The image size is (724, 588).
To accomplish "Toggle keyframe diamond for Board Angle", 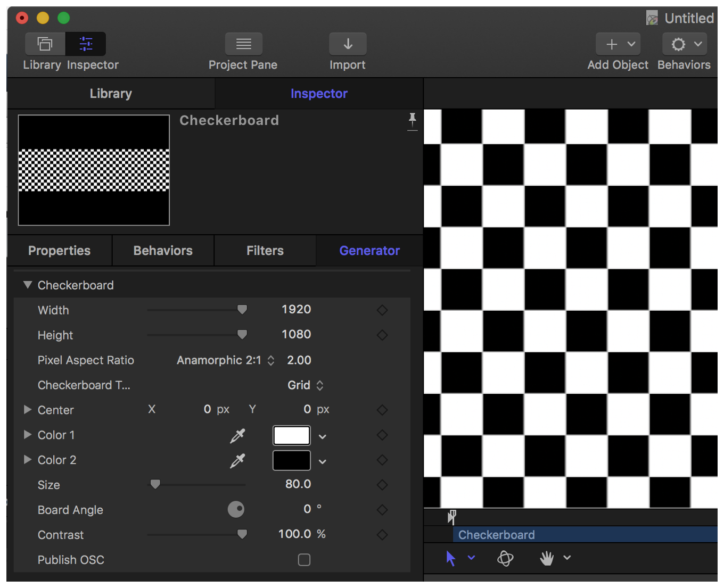I will (382, 510).
